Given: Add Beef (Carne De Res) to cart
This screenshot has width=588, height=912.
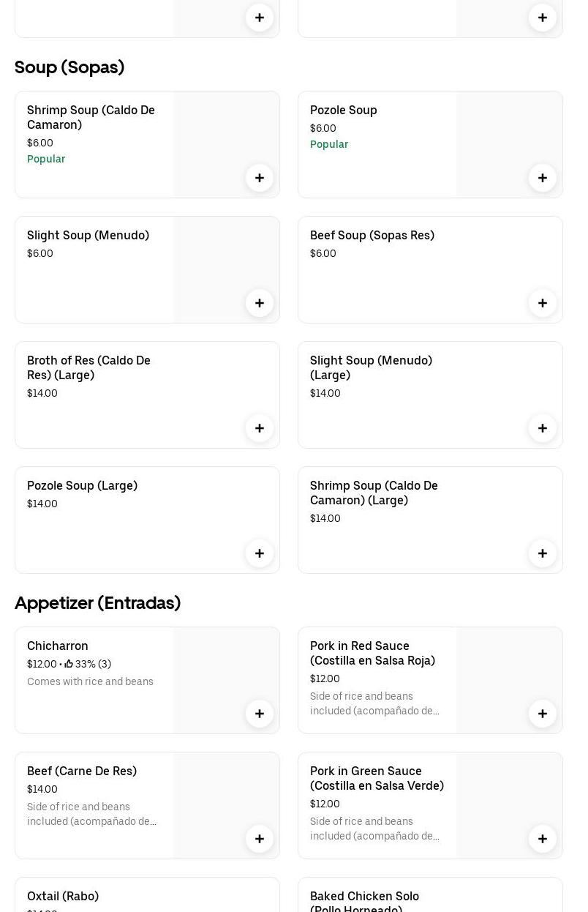Looking at the screenshot, I should pyautogui.click(x=260, y=839).
